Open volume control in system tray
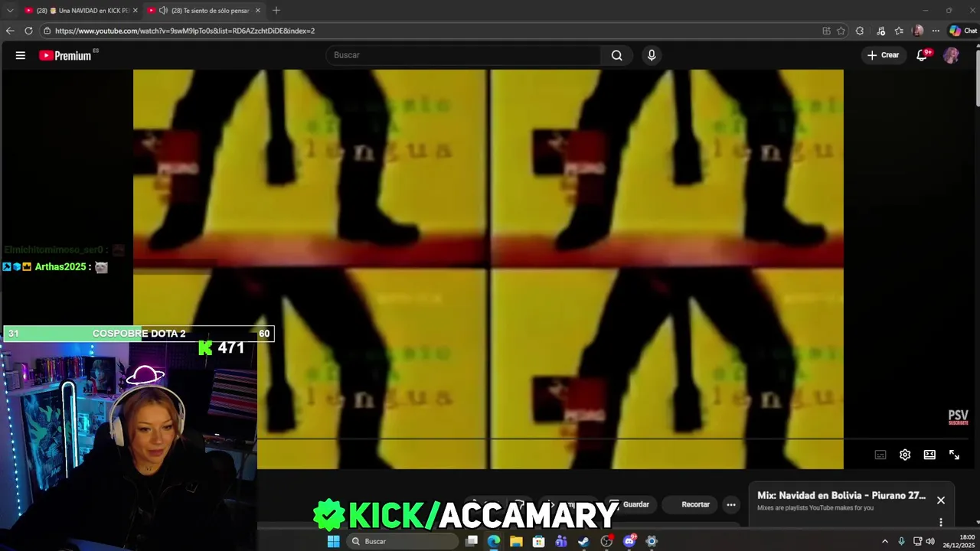The height and width of the screenshot is (551, 980). tap(930, 541)
